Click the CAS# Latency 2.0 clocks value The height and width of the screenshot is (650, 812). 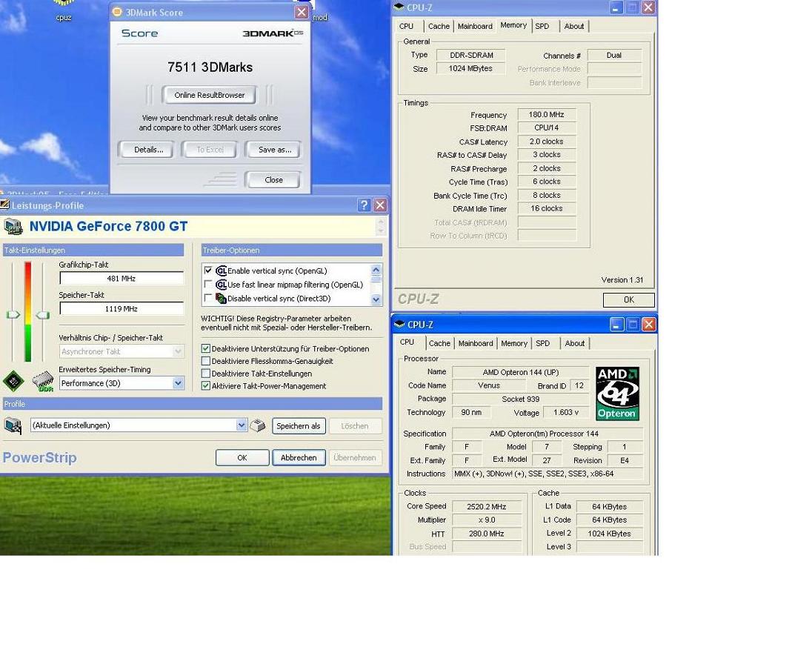pos(546,142)
